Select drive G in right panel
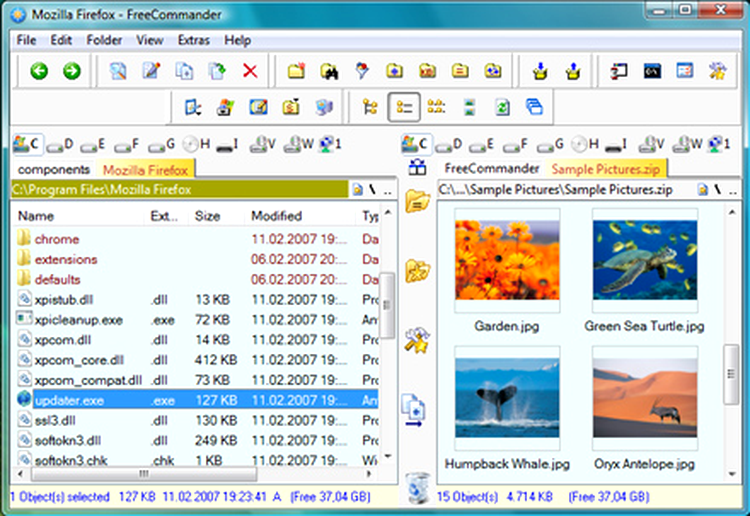 click(x=551, y=144)
